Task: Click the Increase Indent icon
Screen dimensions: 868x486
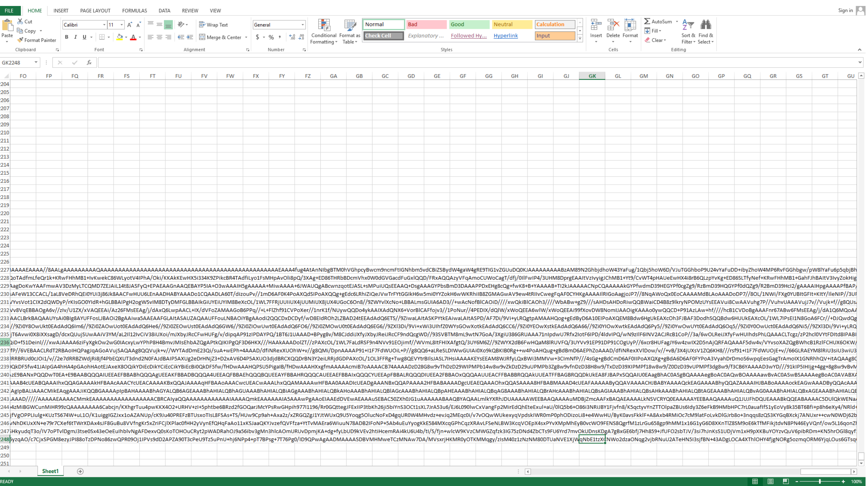Action: tap(190, 37)
